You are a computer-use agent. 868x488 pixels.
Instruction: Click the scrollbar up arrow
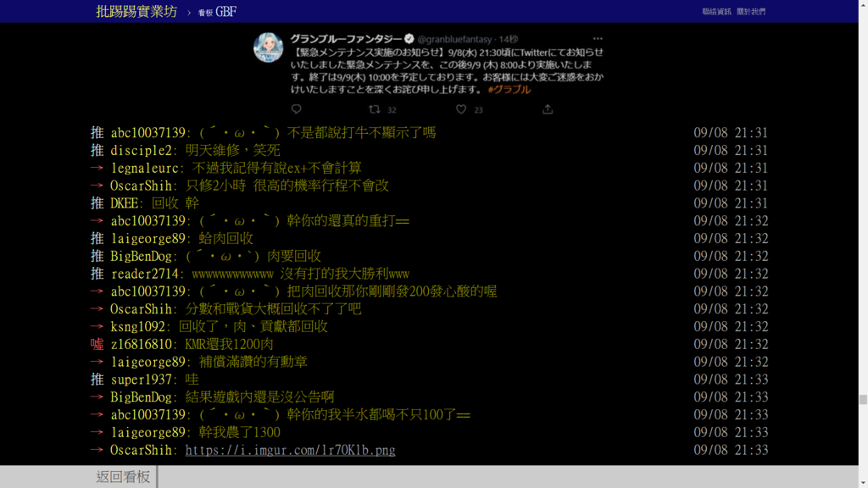[x=863, y=4]
